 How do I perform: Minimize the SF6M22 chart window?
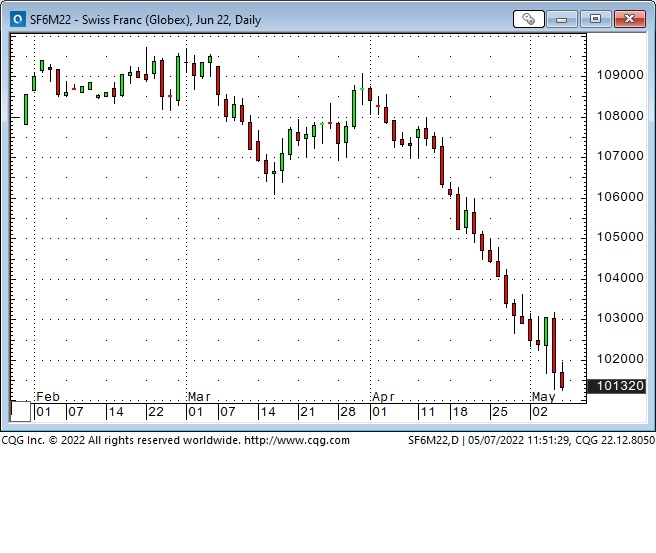tap(561, 19)
